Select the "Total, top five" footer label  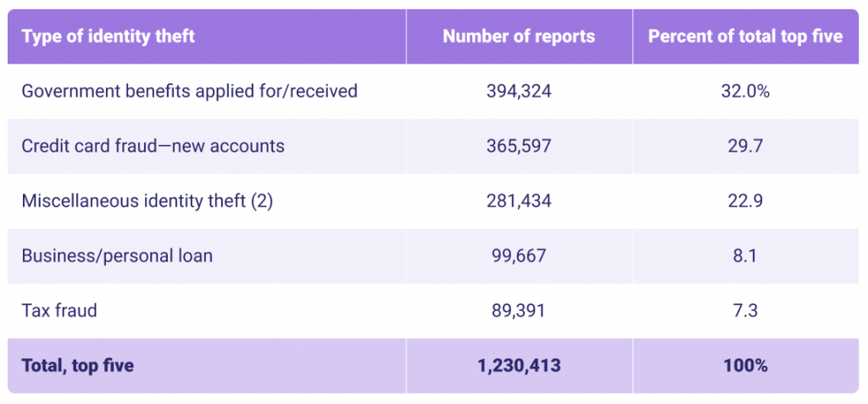click(x=77, y=366)
